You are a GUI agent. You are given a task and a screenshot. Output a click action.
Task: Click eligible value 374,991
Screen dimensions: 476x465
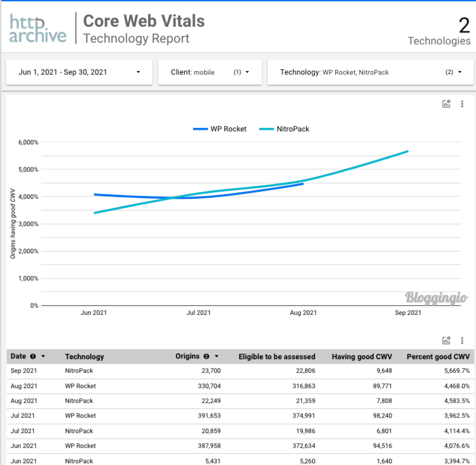coord(304,415)
